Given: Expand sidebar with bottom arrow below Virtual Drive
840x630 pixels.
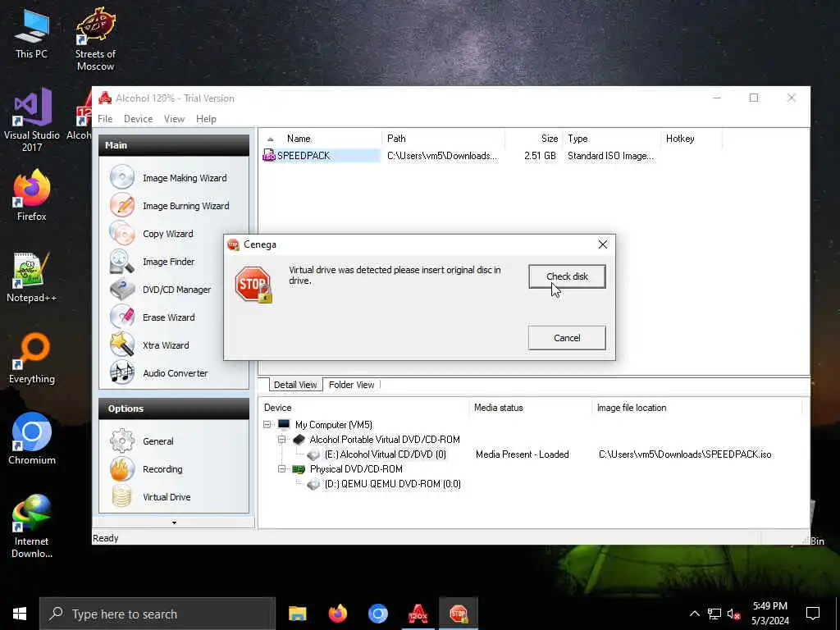Looking at the screenshot, I should click(x=174, y=523).
